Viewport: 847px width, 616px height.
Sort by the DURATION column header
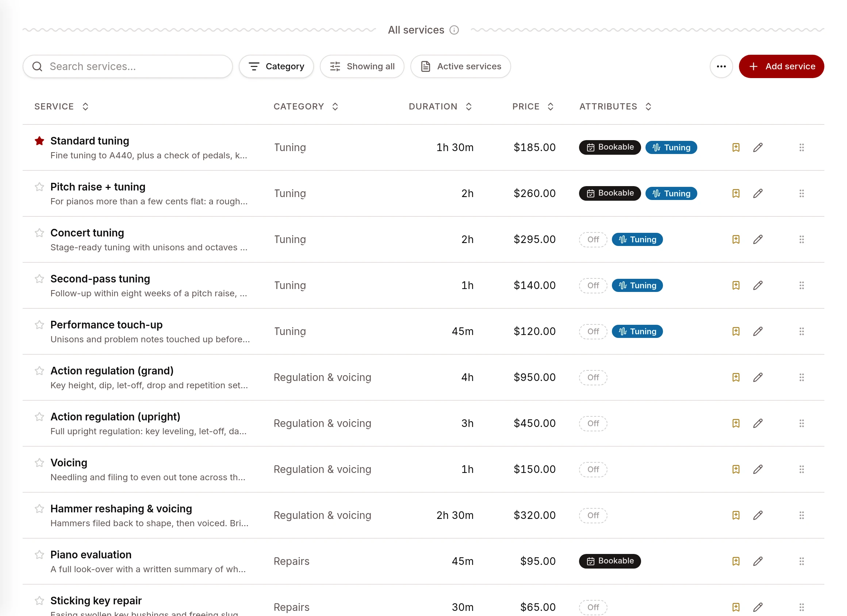[x=440, y=107]
